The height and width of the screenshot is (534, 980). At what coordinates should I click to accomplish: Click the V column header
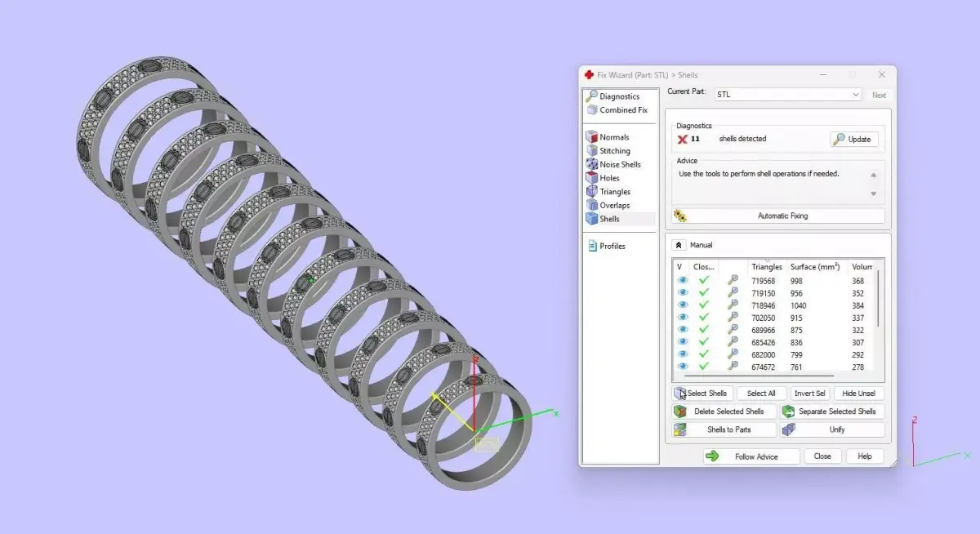[x=679, y=267]
